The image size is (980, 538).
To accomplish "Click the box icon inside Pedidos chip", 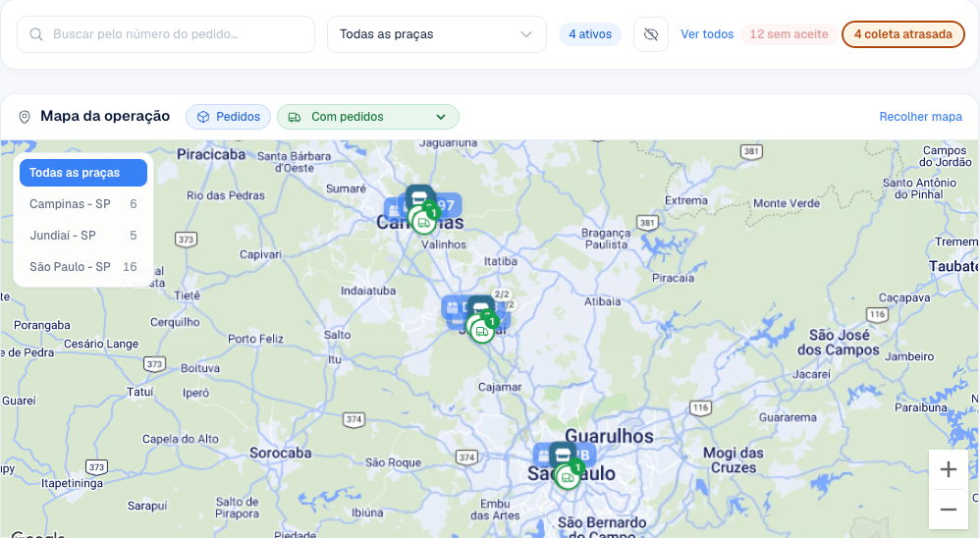I will click(x=203, y=117).
